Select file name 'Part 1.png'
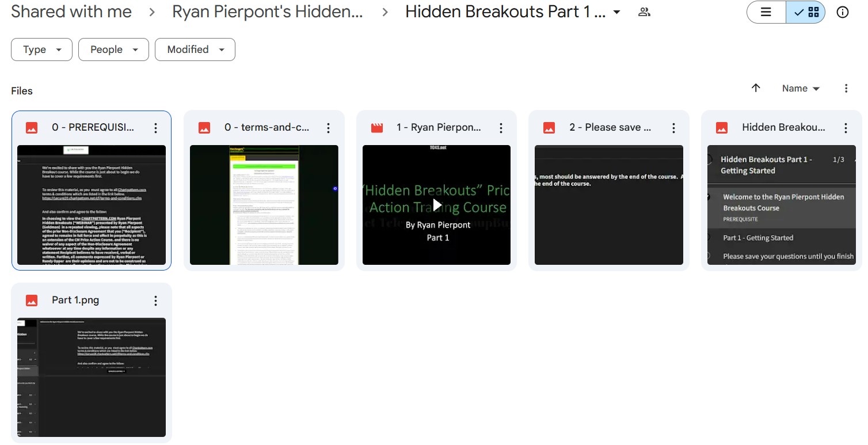Image resolution: width=868 pixels, height=445 pixels. point(75,301)
